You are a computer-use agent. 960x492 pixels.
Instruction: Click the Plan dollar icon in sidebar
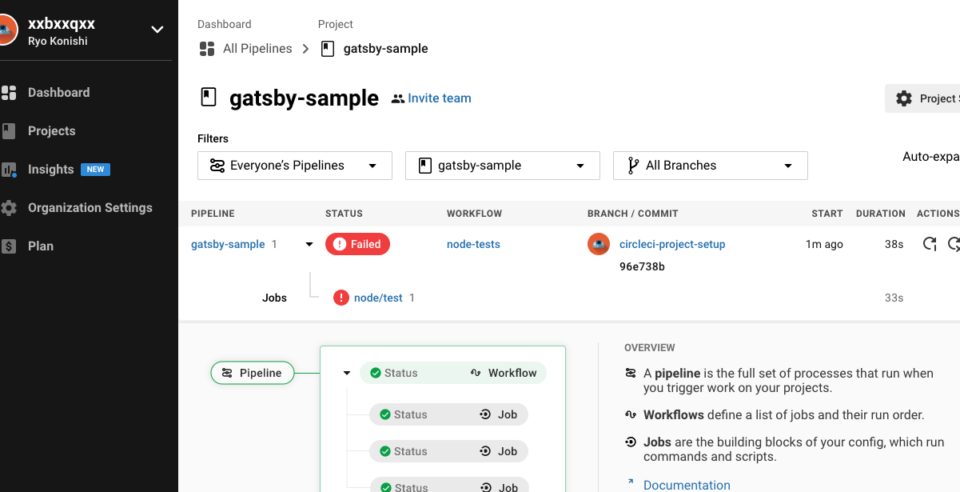point(9,246)
